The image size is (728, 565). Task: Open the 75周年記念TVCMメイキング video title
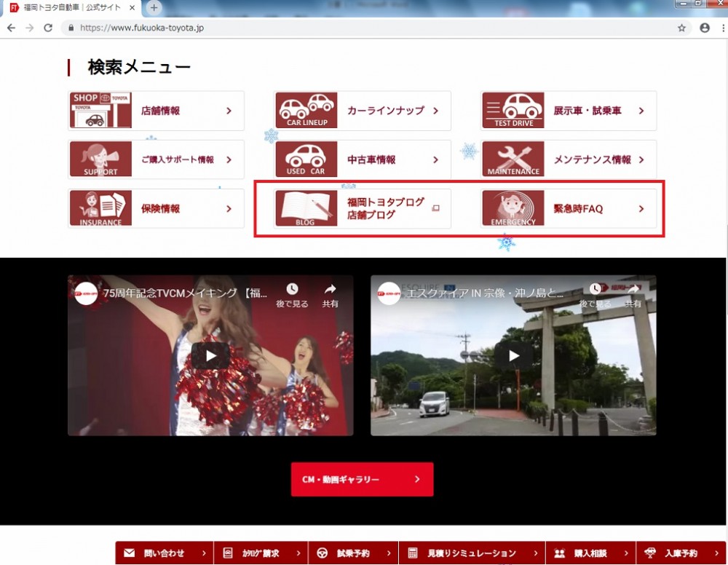185,293
